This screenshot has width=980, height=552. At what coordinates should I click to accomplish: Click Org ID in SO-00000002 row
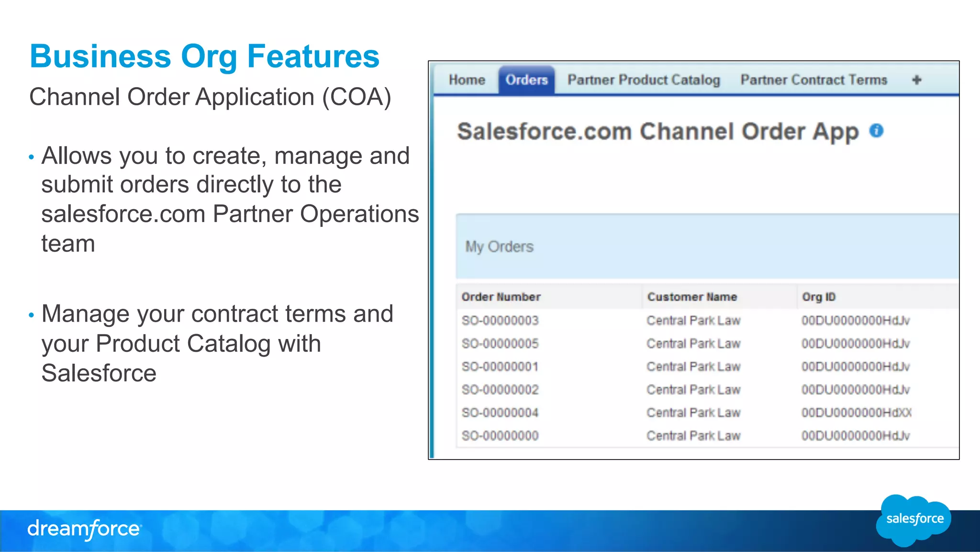tap(856, 389)
